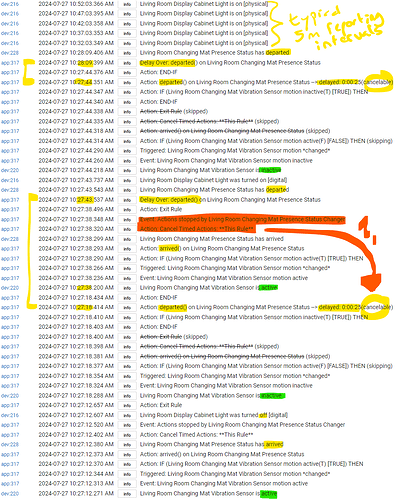Click 'turned off [digital]' message at 10:27:12.607
The image size is (407, 500).
[214, 415]
